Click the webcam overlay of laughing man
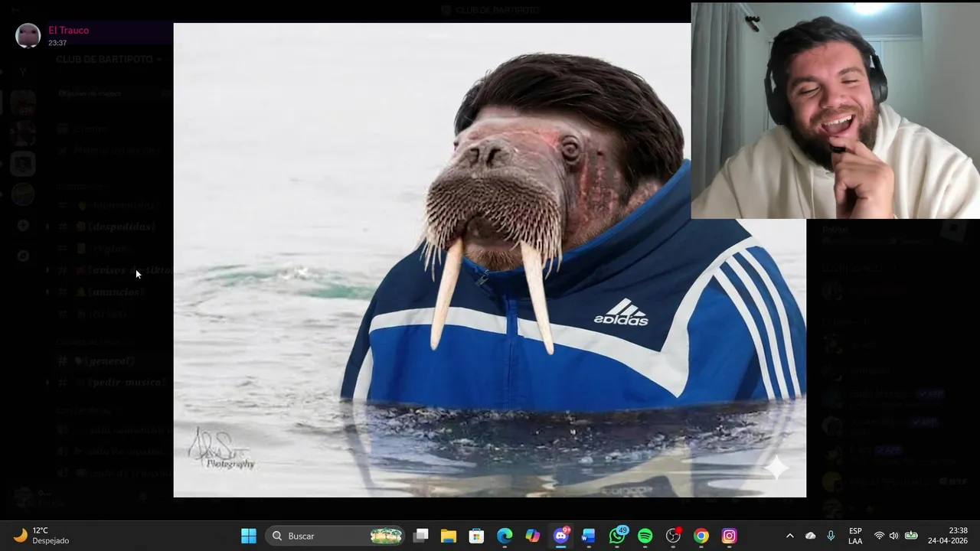 point(835,110)
